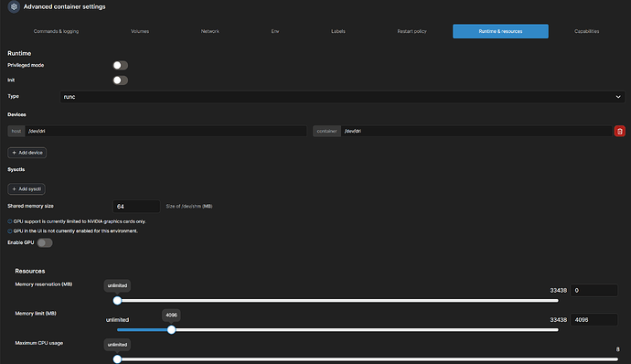Click the Memory limit slider handle at 4096
Screen dimensions: 631x364
pyautogui.click(x=171, y=330)
